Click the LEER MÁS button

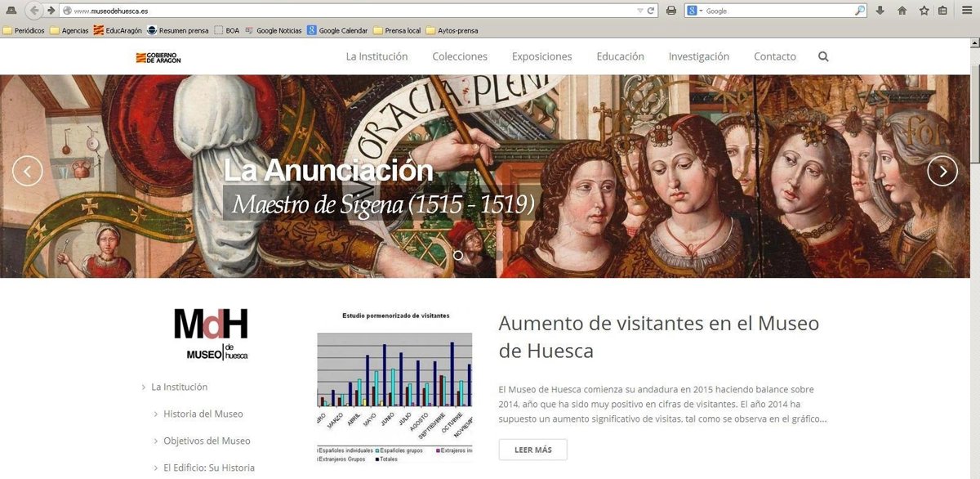pos(532,450)
